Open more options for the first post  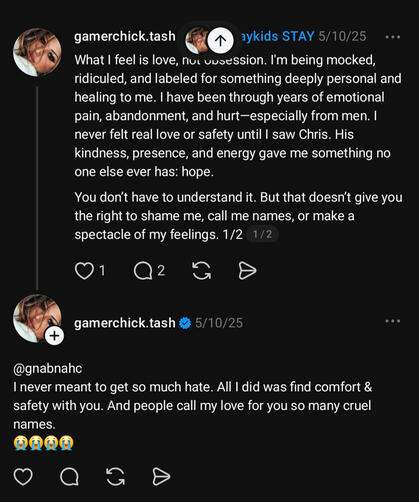(393, 37)
